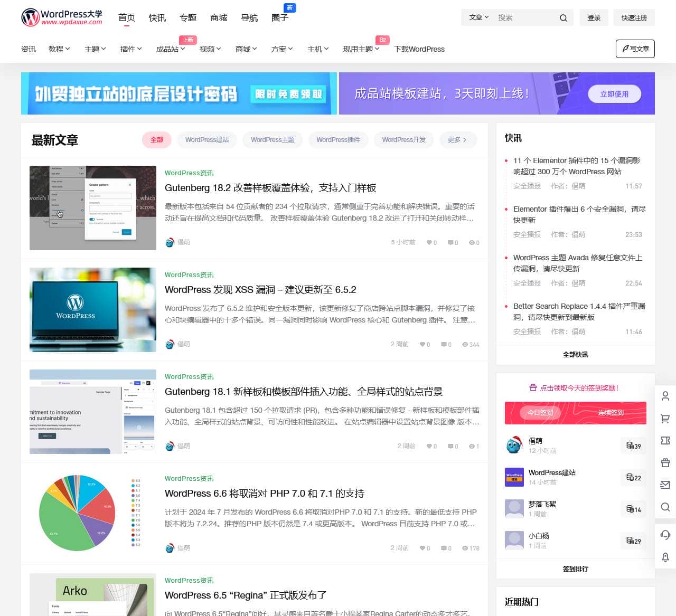
Task: Open 资讯 in secondary navigation
Action: tap(29, 49)
